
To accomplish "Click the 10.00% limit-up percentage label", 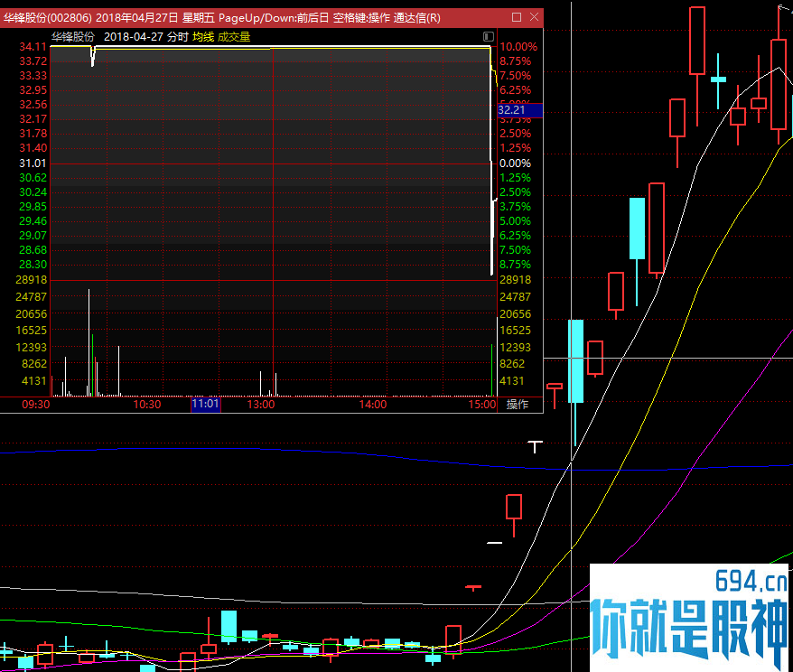I will [x=518, y=47].
